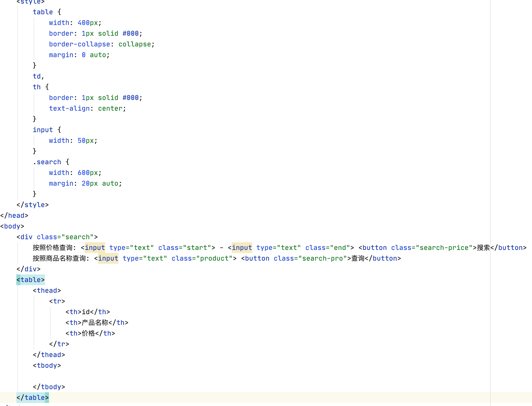The width and height of the screenshot is (532, 406).
Task: Click the closing </div> tag
Action: coord(28,269)
